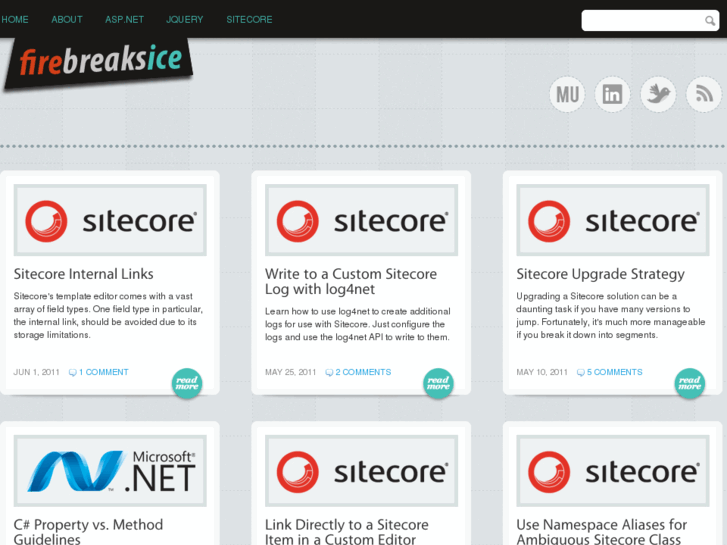Open Sitecore Upgrade Strategy title
The width and height of the screenshot is (727, 545).
[600, 274]
